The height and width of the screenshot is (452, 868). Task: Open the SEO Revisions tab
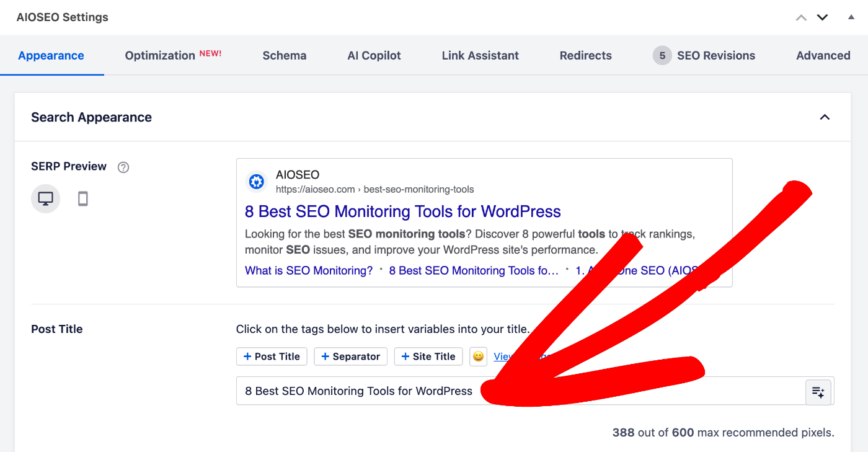704,55
